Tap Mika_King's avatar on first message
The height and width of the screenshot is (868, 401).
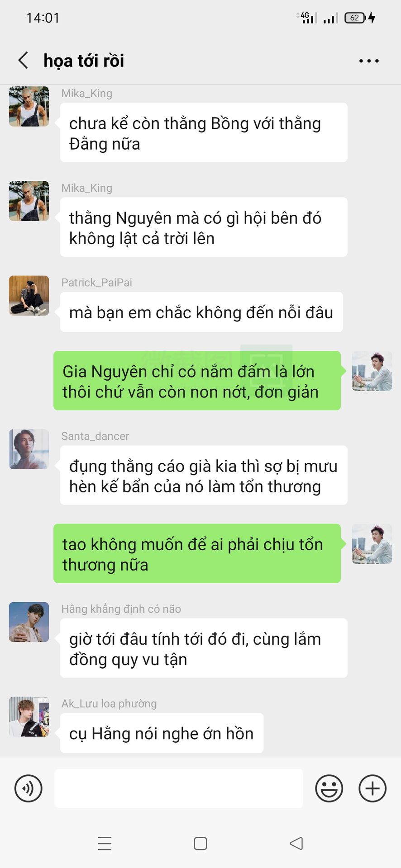[x=29, y=106]
